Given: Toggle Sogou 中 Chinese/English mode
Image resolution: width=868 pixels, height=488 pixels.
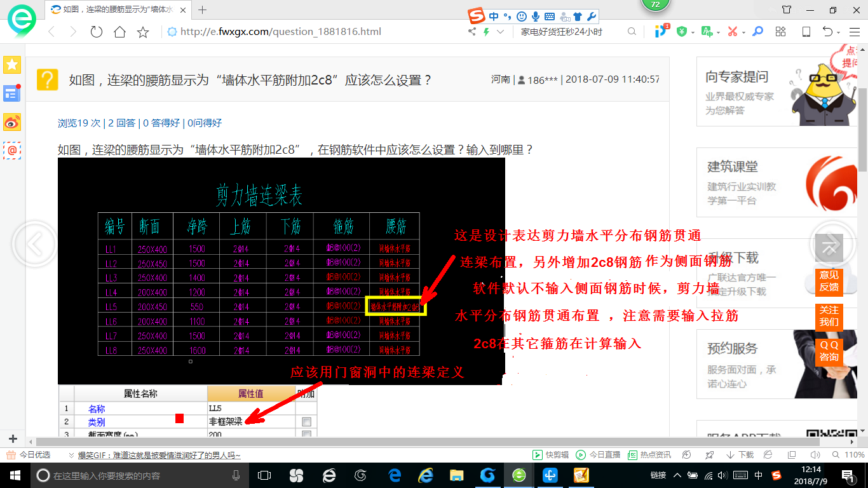Looking at the screenshot, I should (495, 17).
